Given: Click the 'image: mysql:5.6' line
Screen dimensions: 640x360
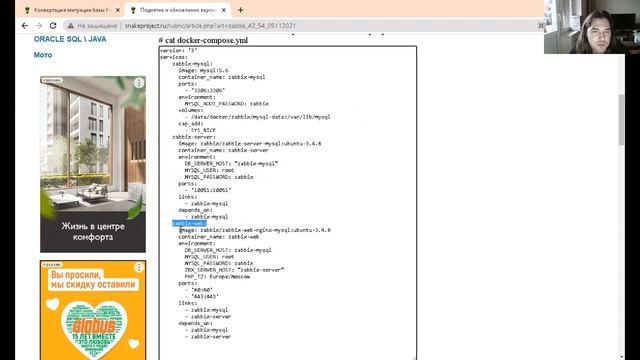Looking at the screenshot, I should click(x=203, y=71).
